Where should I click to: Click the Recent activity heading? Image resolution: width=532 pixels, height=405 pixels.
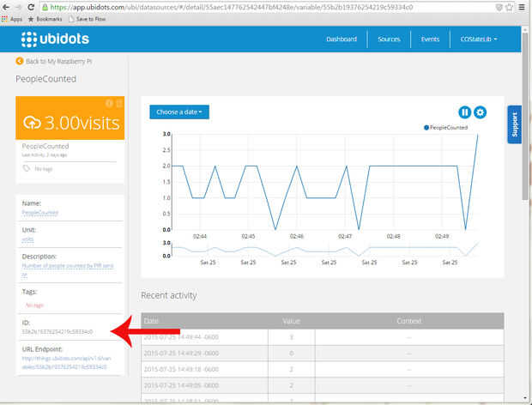(169, 295)
